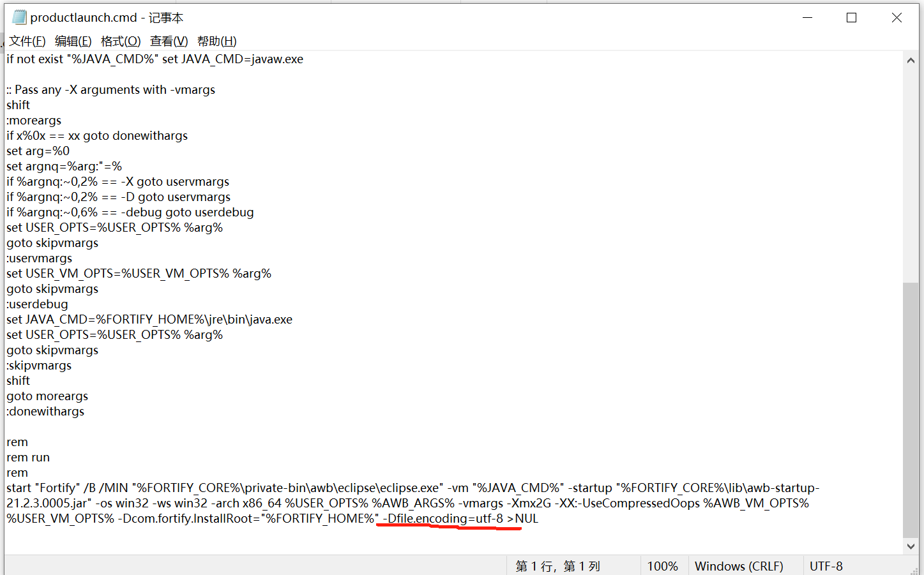Click the ':moreargs' label line
This screenshot has width=924, height=575.
[34, 121]
